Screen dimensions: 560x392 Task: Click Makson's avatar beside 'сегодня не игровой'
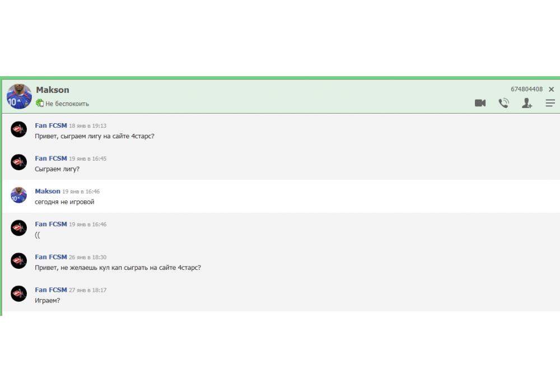(19, 195)
